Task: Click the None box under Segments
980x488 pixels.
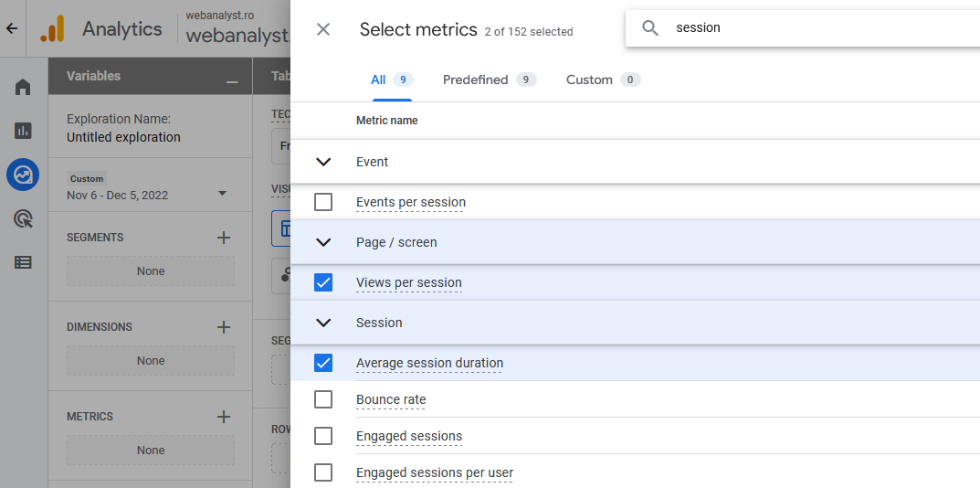Action: click(x=151, y=271)
